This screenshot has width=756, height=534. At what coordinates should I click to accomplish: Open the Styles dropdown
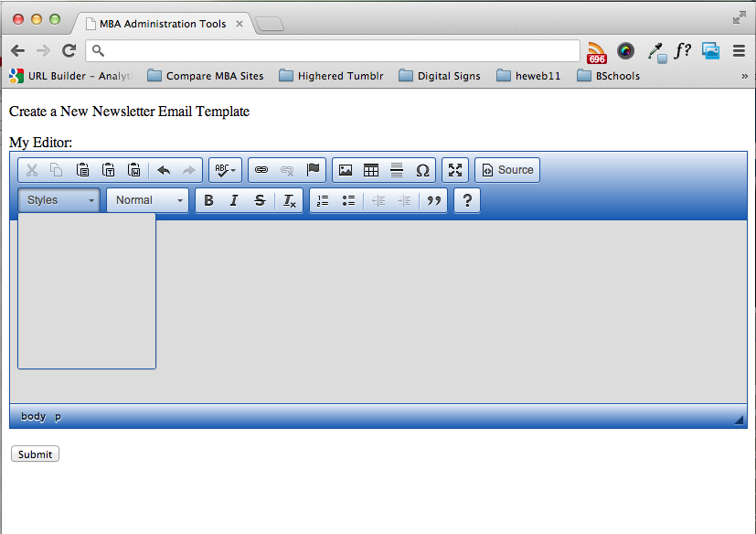click(59, 200)
